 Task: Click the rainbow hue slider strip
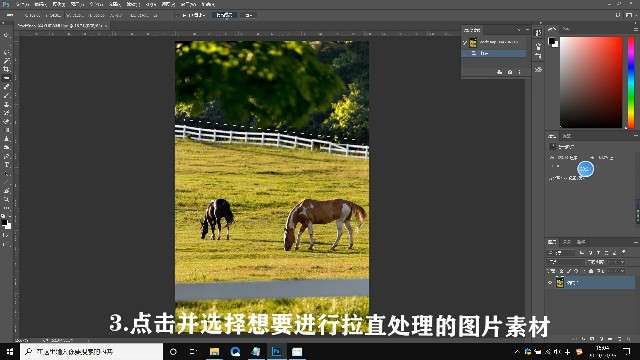point(631,82)
